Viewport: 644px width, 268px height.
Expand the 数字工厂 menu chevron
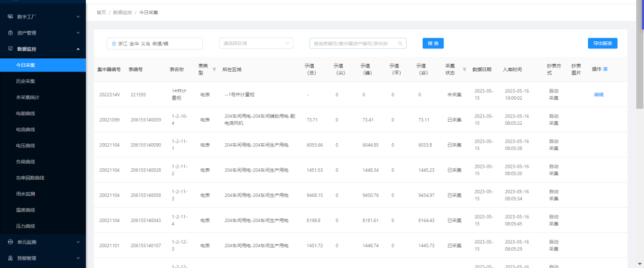click(78, 17)
